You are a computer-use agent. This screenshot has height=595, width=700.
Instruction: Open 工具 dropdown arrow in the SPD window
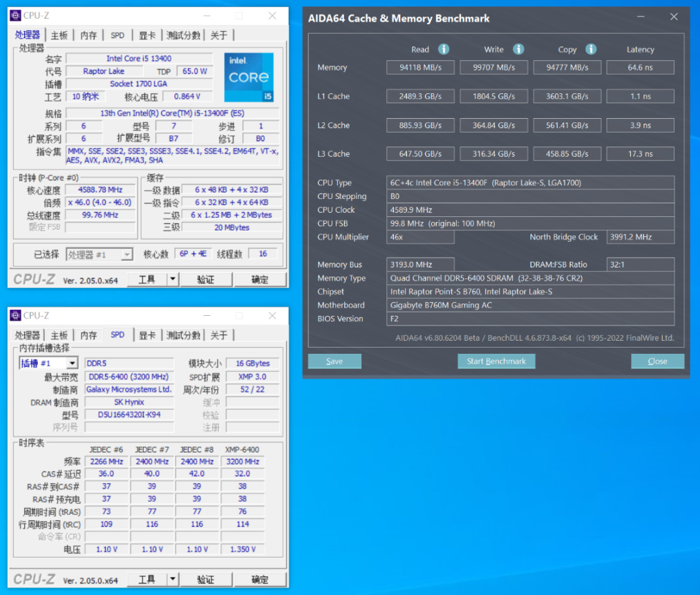click(x=173, y=579)
